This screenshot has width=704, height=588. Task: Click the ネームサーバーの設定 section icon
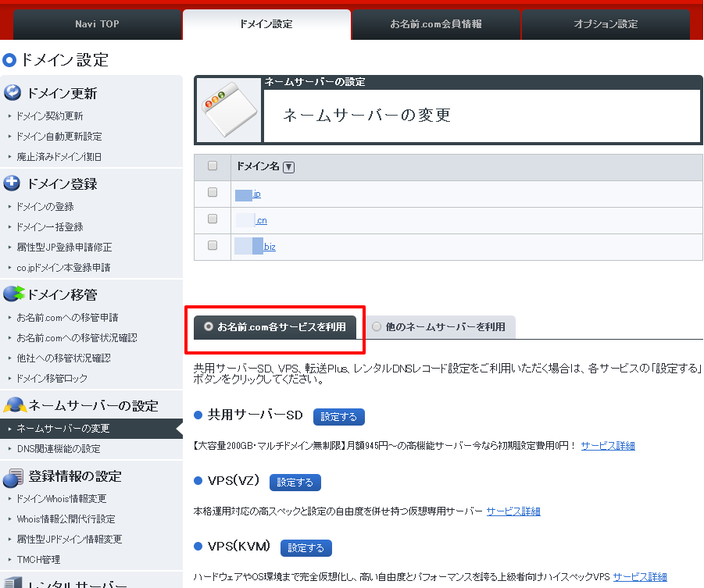(x=15, y=404)
